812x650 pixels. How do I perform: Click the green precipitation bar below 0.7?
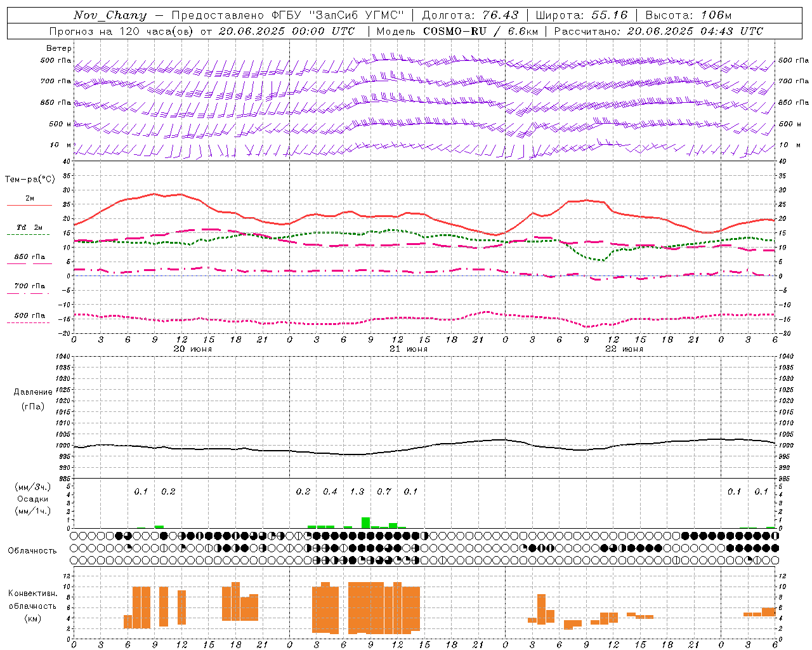pyautogui.click(x=393, y=526)
